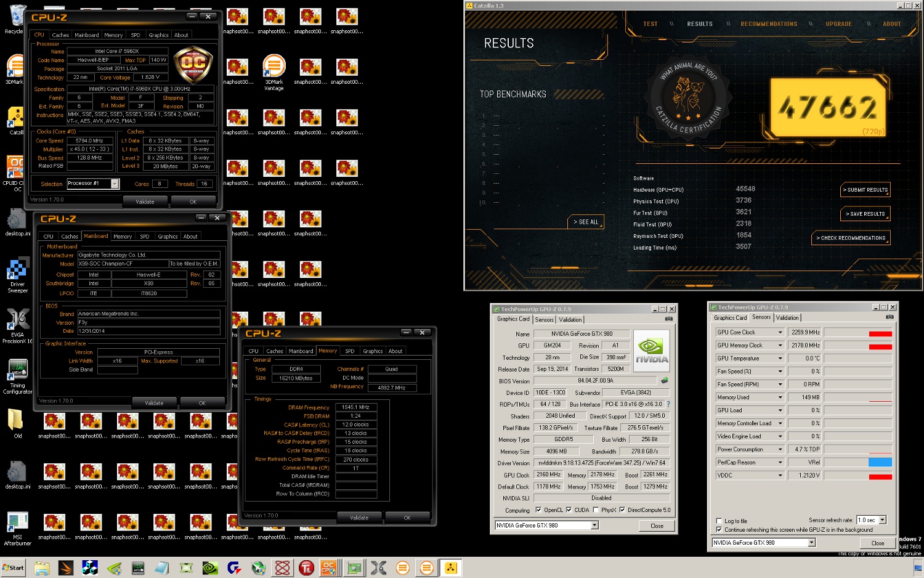Viewport: 924px width, 578px height.
Task: Click the EVGA X16 icon in taskbar
Action: [x=378, y=568]
